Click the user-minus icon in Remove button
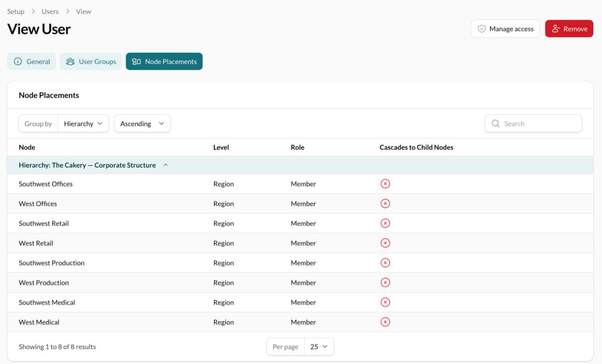602x364 pixels. 555,29
